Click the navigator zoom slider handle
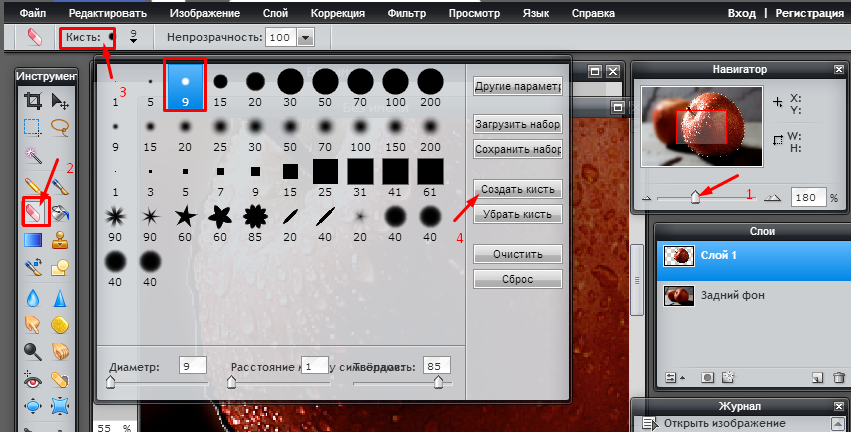This screenshot has width=851, height=432. tap(695, 198)
